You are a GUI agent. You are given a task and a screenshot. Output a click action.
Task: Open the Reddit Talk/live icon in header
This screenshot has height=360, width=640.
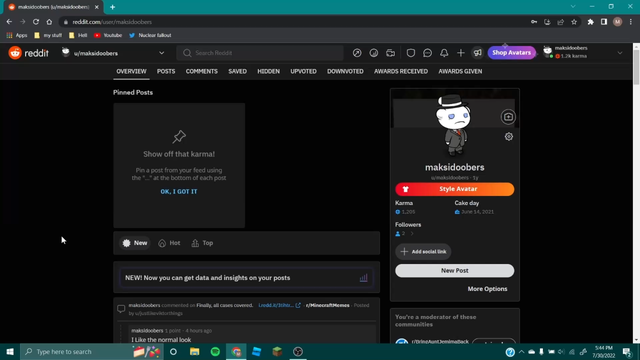click(x=391, y=53)
